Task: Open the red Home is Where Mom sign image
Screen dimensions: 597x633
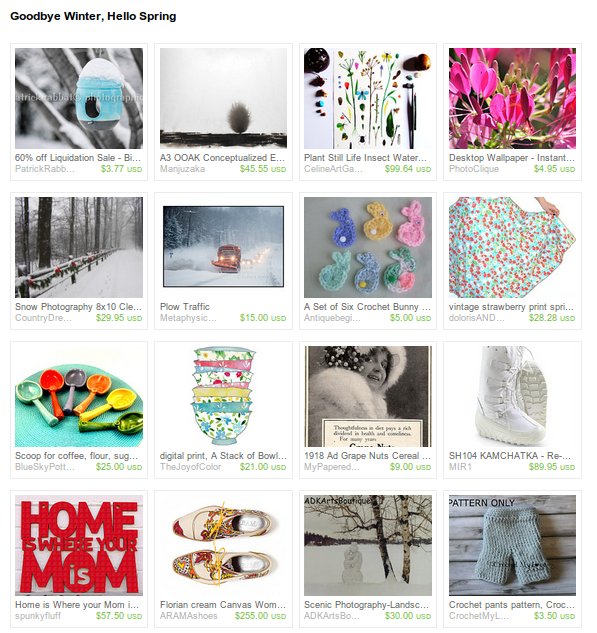Action: pos(79,545)
